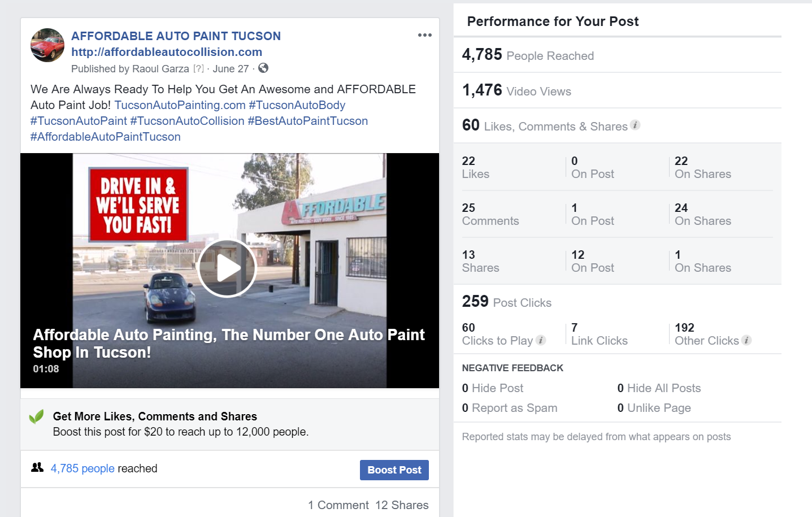Click the #TucsonAutoBody hashtag
The width and height of the screenshot is (812, 517).
297,105
